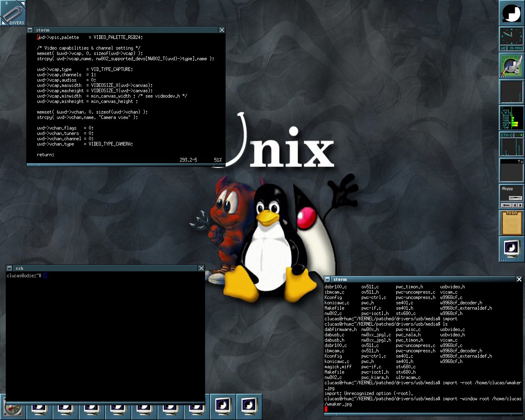Click the Clip's top-right corner arrow

(23, 3)
